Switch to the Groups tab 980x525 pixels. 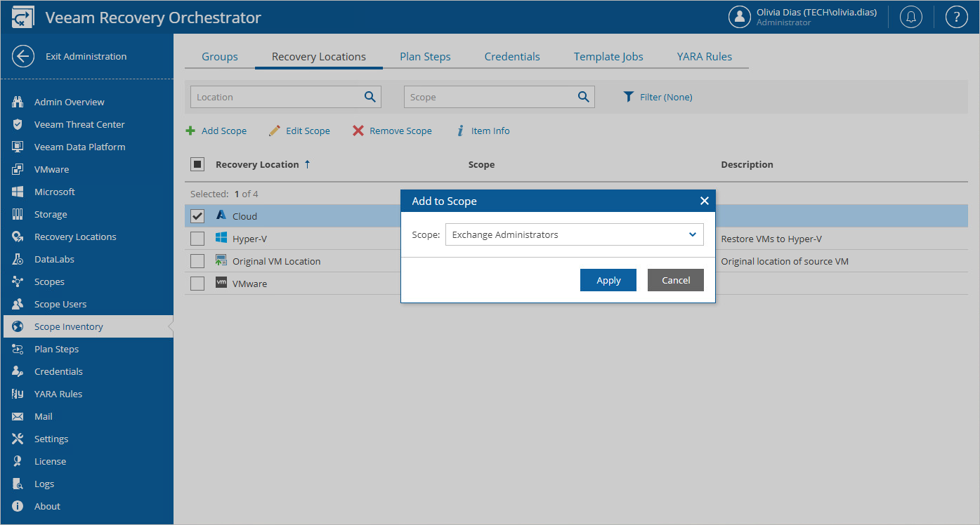point(220,57)
